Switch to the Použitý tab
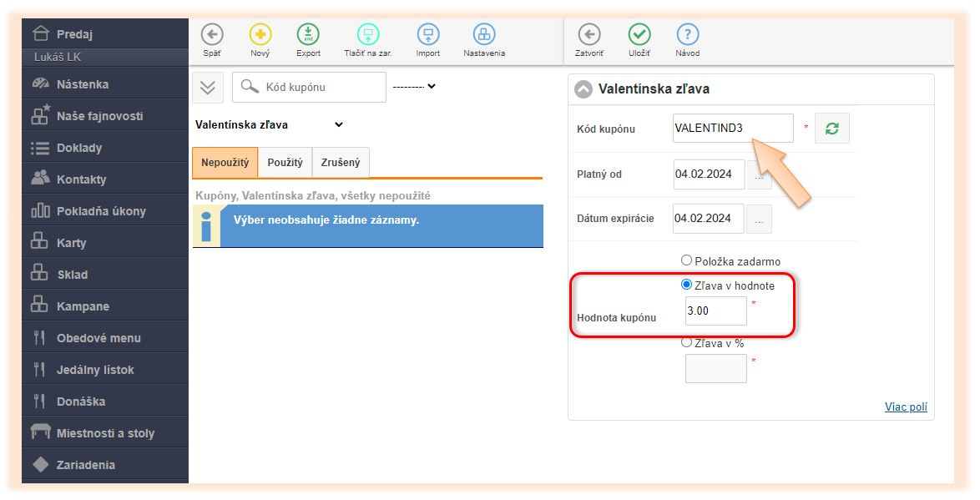The width and height of the screenshot is (980, 500). [285, 163]
